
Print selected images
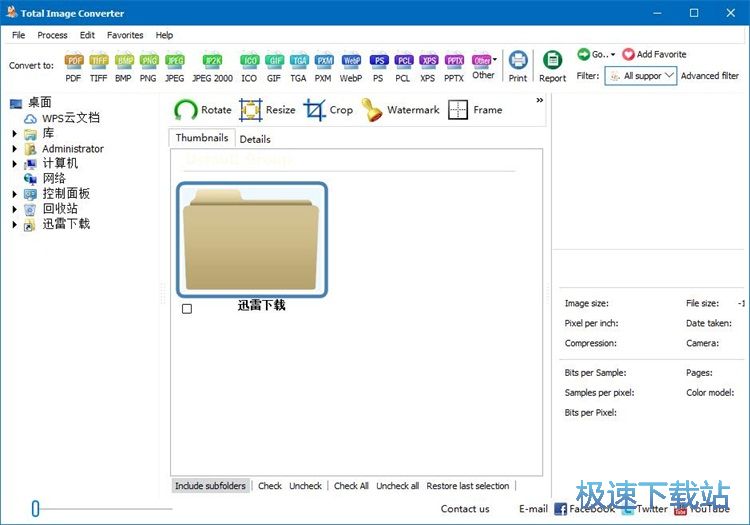[518, 66]
